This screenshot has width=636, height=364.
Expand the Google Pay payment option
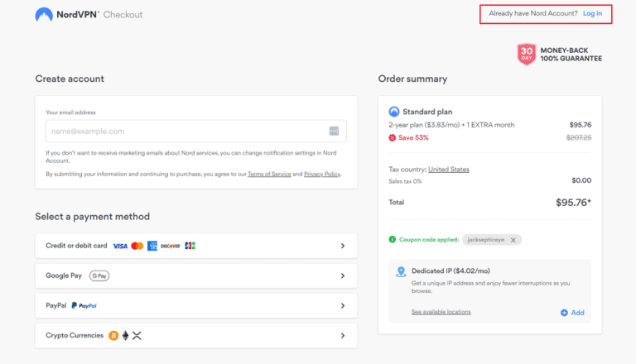click(343, 275)
